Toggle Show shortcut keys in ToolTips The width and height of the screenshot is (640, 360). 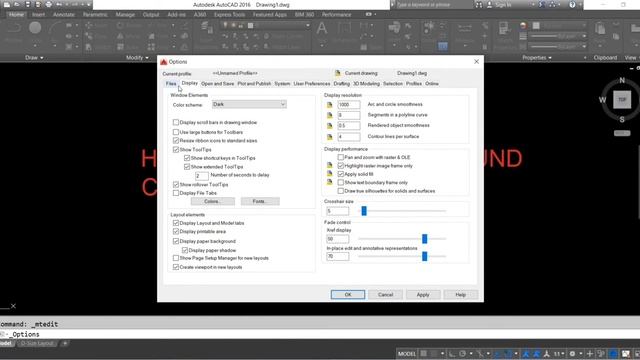[x=187, y=158]
